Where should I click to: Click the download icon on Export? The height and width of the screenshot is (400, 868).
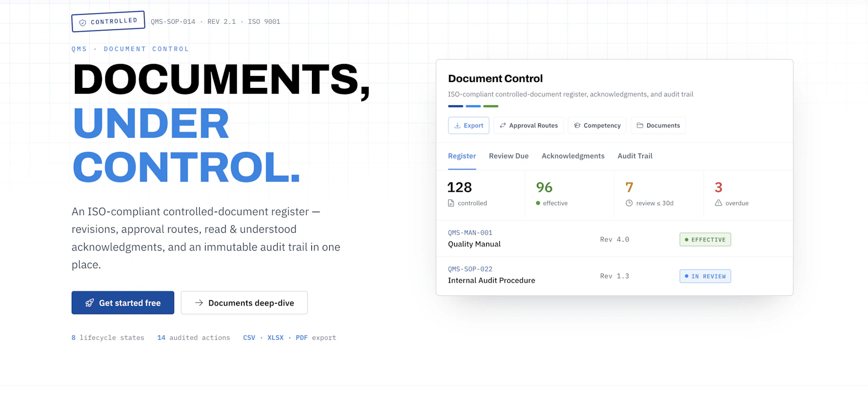(457, 125)
